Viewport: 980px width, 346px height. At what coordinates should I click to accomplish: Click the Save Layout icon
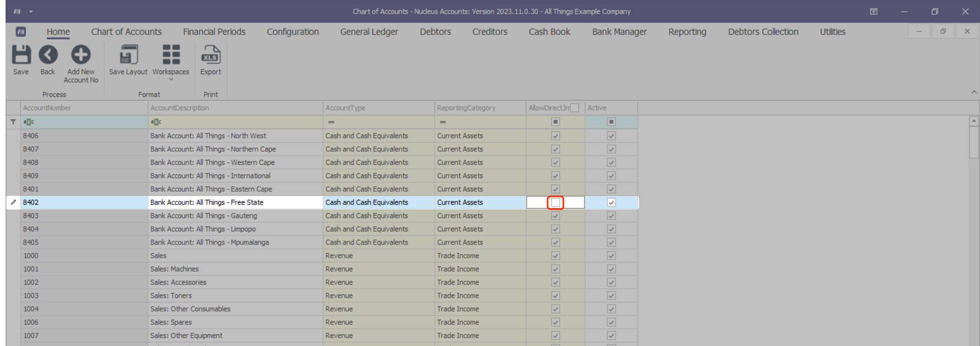pos(128,55)
